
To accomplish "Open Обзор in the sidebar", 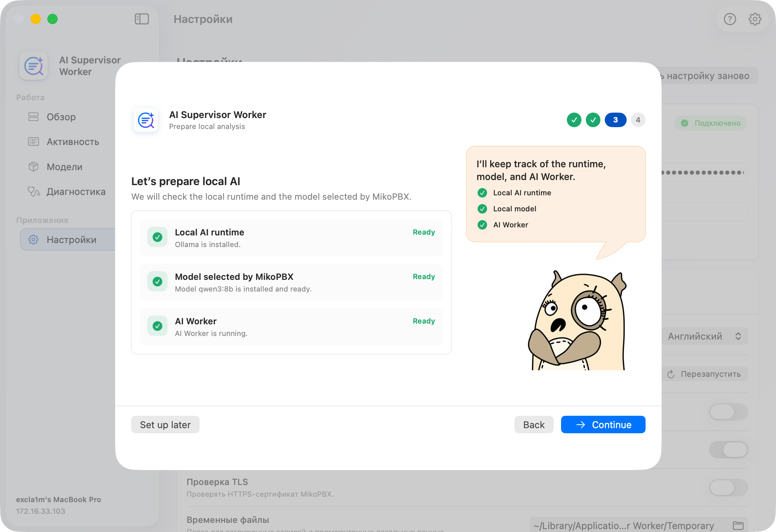I will pos(61,117).
